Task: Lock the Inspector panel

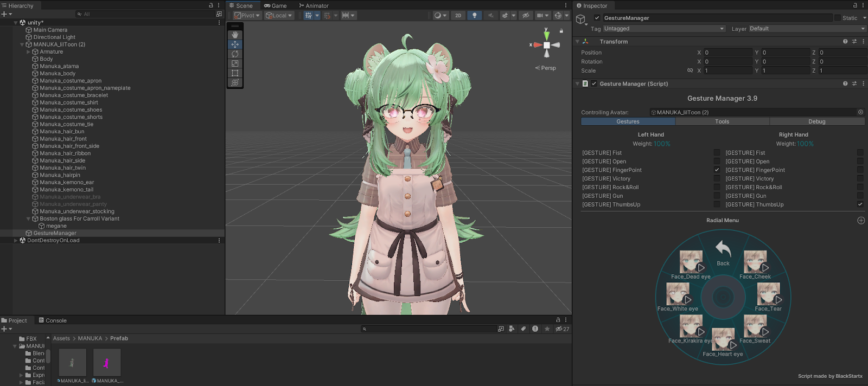Action: tap(855, 5)
